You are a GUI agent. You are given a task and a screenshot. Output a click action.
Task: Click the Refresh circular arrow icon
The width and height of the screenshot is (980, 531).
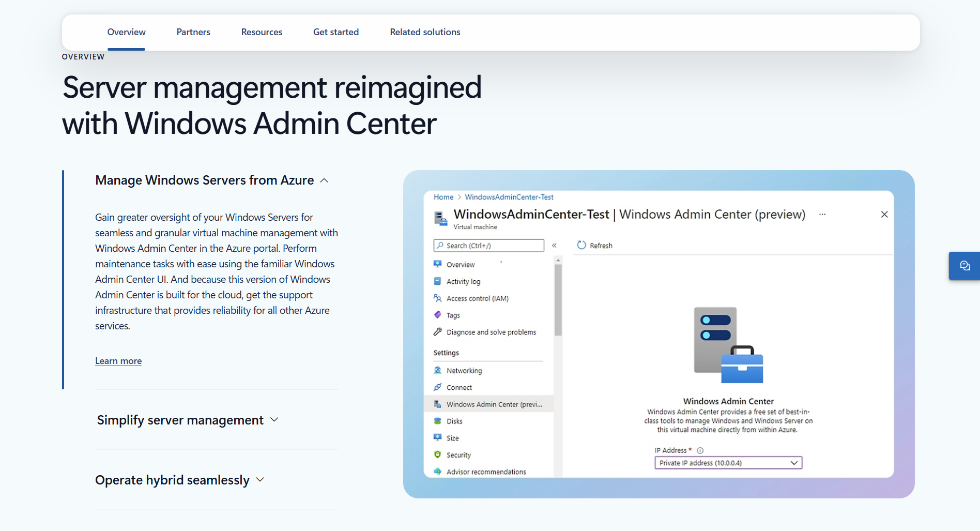tap(581, 245)
